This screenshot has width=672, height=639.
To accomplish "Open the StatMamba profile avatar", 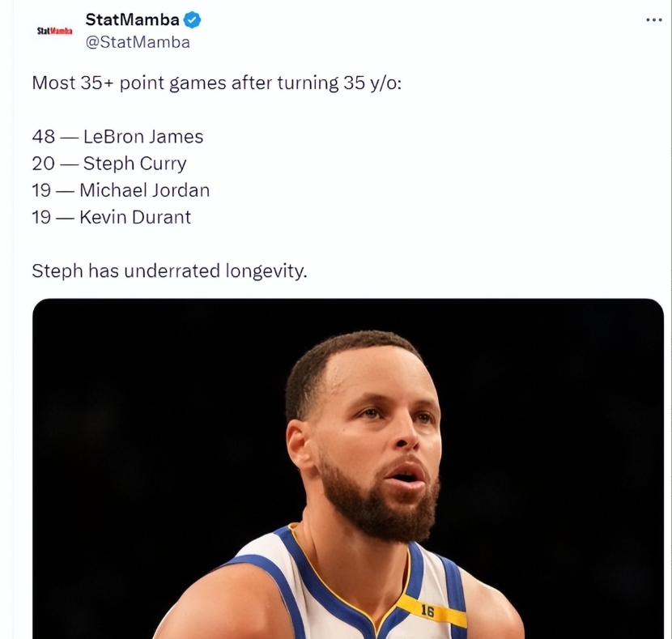I will coord(54,31).
